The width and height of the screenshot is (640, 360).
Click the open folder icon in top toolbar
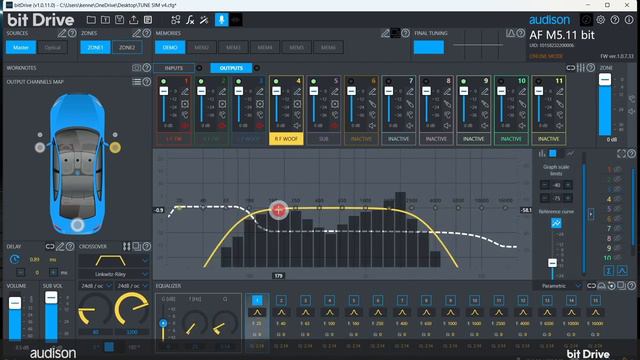[91, 20]
